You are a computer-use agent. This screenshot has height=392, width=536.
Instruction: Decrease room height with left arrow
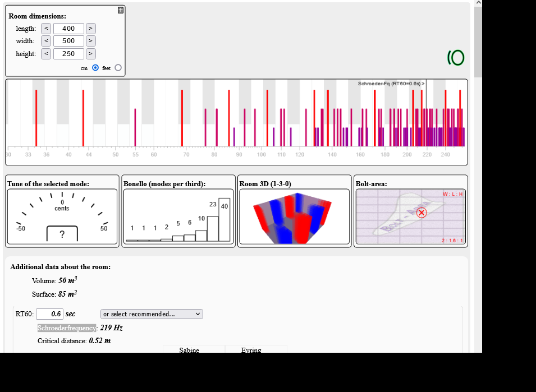[x=46, y=54]
